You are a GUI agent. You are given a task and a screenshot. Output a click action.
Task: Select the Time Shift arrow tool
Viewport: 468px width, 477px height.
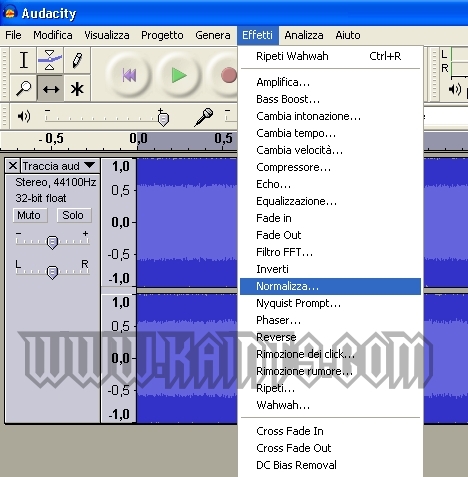pyautogui.click(x=50, y=88)
